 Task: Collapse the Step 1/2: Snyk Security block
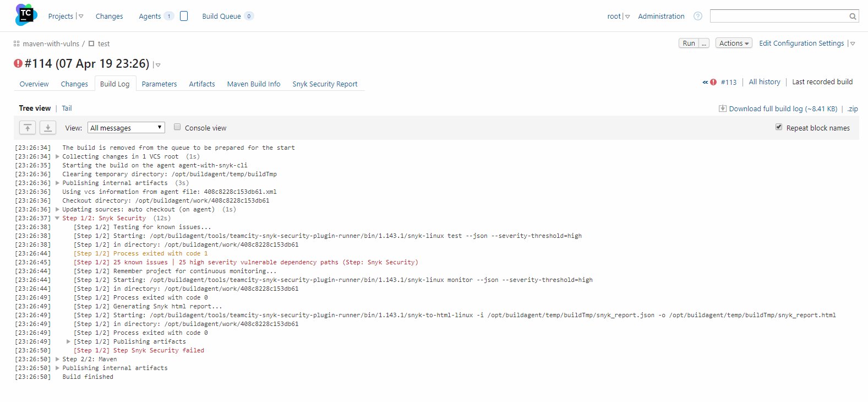[x=57, y=218]
